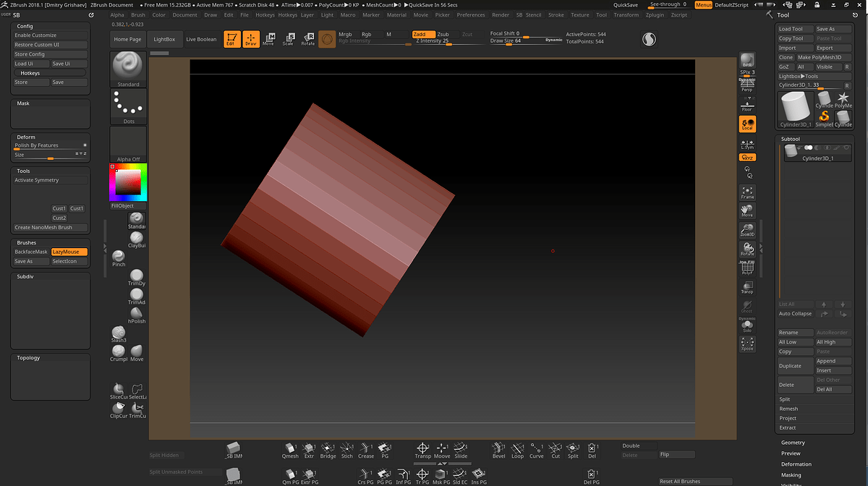This screenshot has height=486, width=868.
Task: Open the Render menu
Action: pyautogui.click(x=501, y=14)
